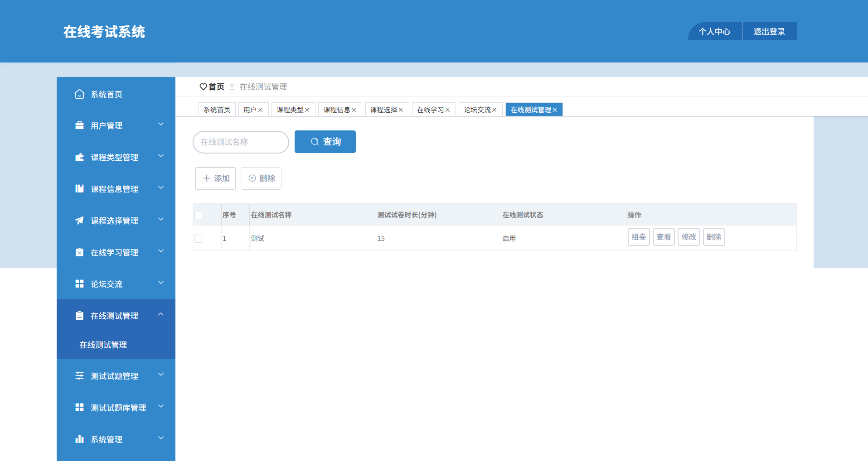This screenshot has height=461, width=868.
Task: Close the 课程信息 tab with its X
Action: pyautogui.click(x=354, y=110)
